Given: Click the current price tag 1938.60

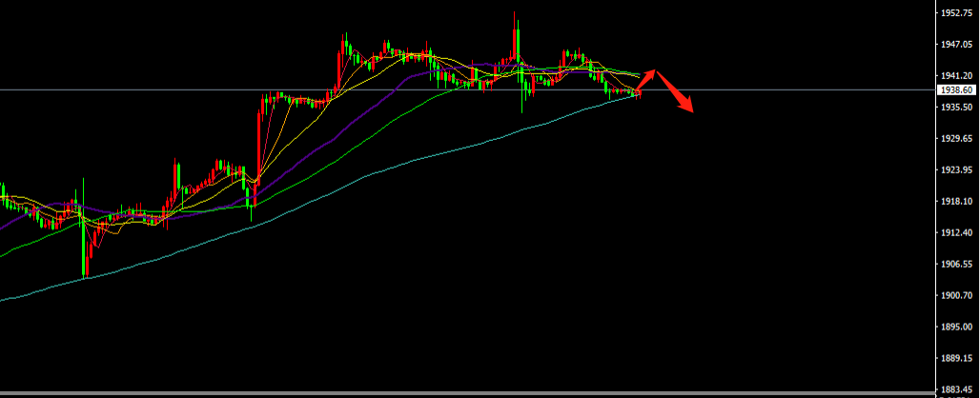Looking at the screenshot, I should click(956, 90).
